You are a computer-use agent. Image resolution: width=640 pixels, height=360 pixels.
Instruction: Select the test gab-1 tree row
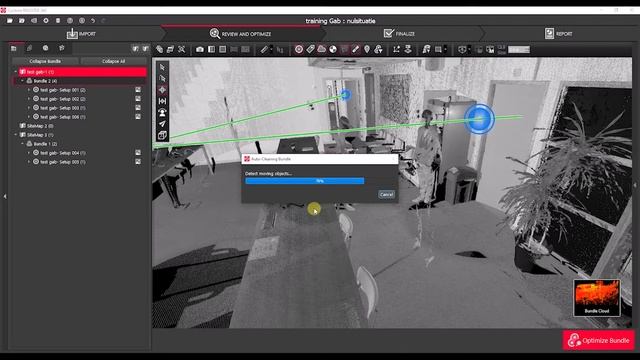pyautogui.click(x=82, y=72)
